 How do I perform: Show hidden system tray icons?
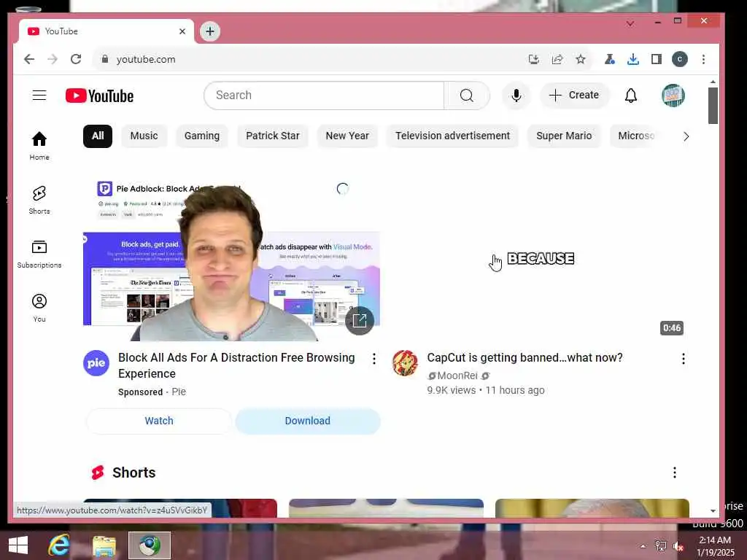pyautogui.click(x=643, y=546)
